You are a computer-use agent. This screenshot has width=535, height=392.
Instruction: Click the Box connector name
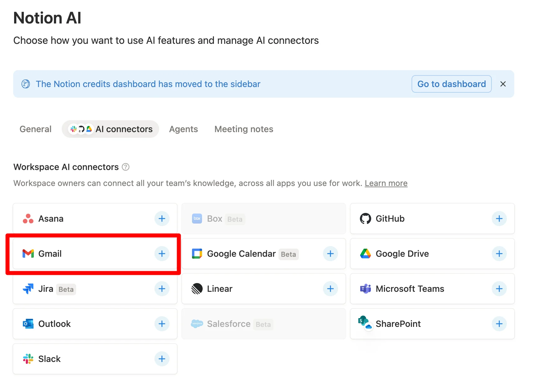coord(215,219)
